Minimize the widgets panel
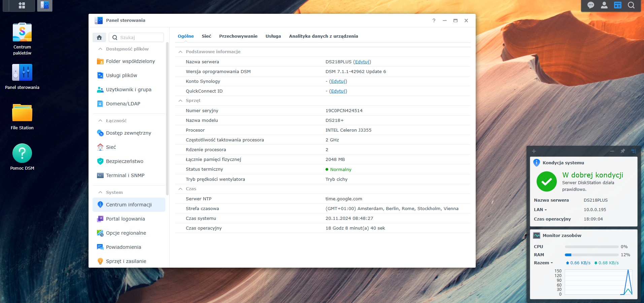644x303 pixels. point(612,151)
